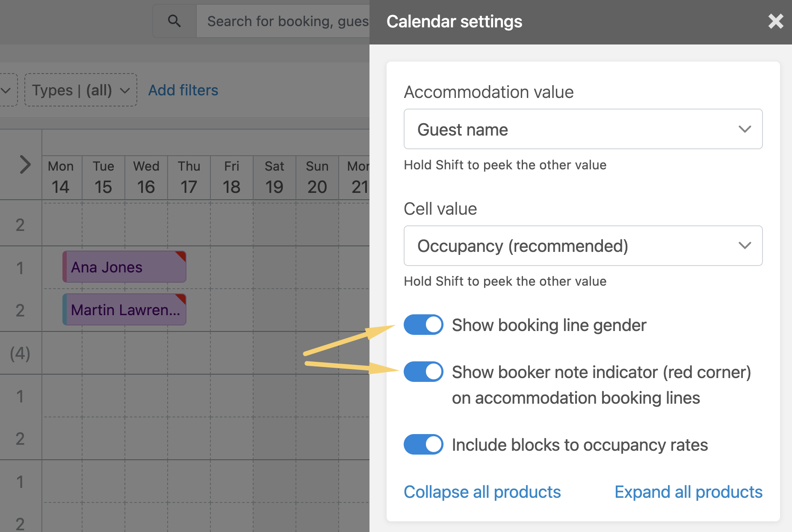Close the Calendar settings panel
Screen dimensions: 792x532
775,21
